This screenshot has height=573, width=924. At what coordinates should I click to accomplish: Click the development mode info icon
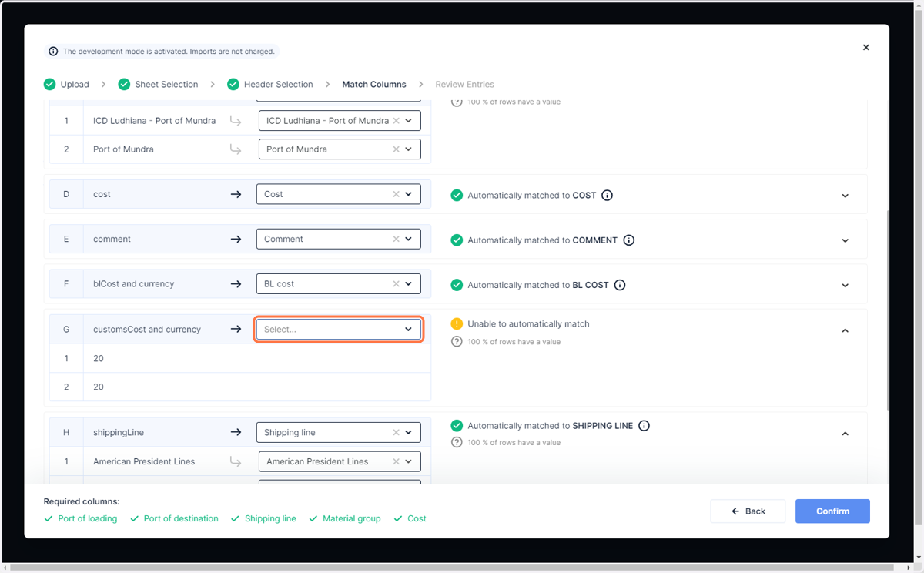click(53, 52)
